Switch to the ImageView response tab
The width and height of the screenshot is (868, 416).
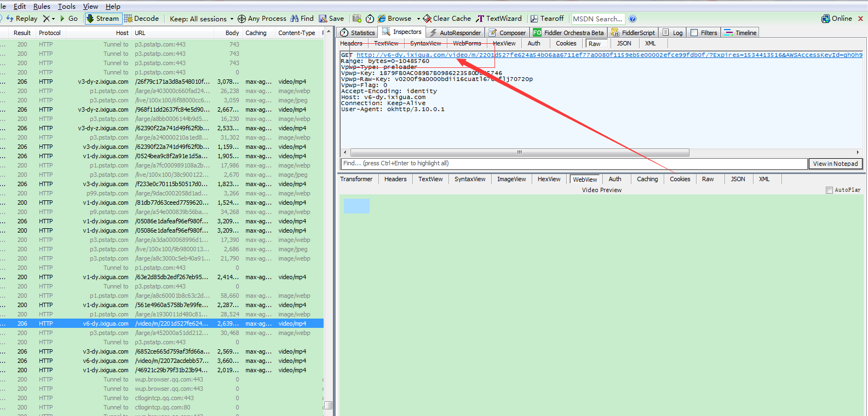(x=511, y=179)
